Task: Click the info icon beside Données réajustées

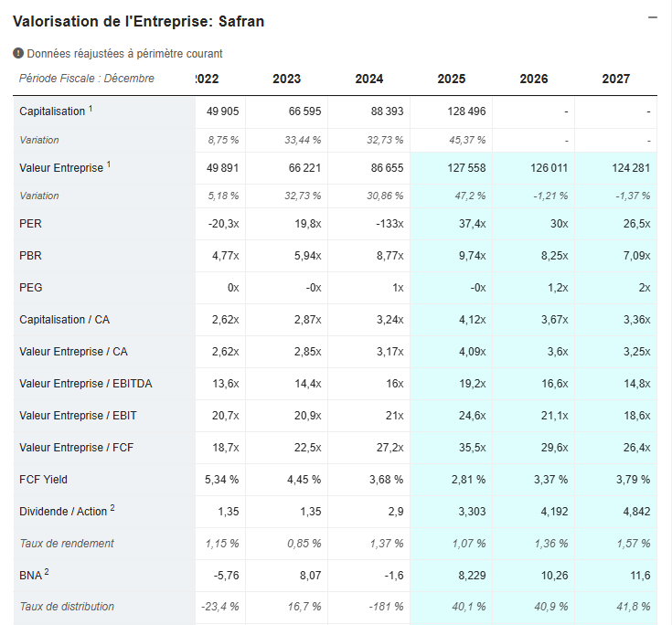Action: [x=18, y=54]
